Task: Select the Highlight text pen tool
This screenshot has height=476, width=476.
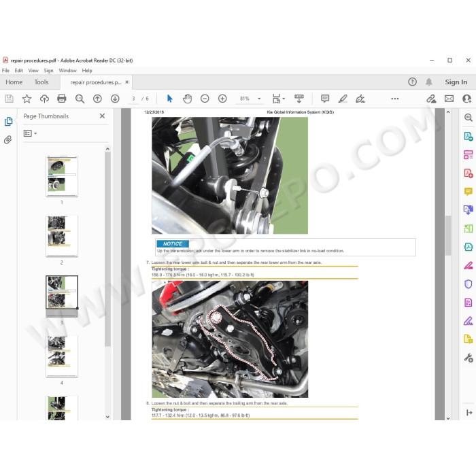Action: pos(343,99)
